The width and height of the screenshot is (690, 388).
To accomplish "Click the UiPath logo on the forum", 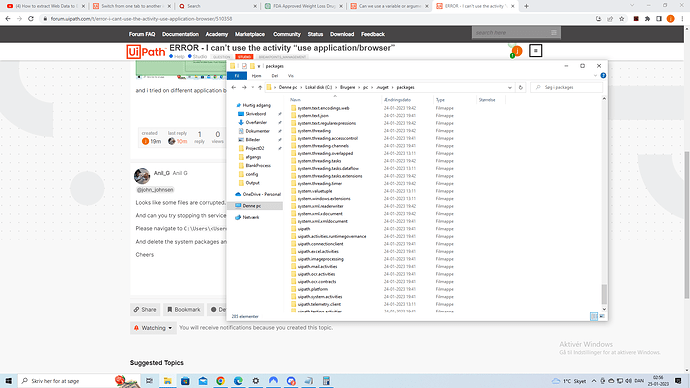I will 146,52.
